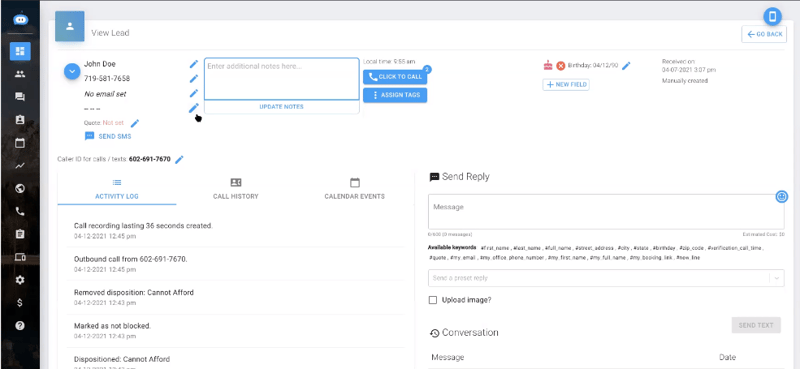Click the lead avatar icon beside View Lead
The image size is (800, 369).
coord(70,26)
